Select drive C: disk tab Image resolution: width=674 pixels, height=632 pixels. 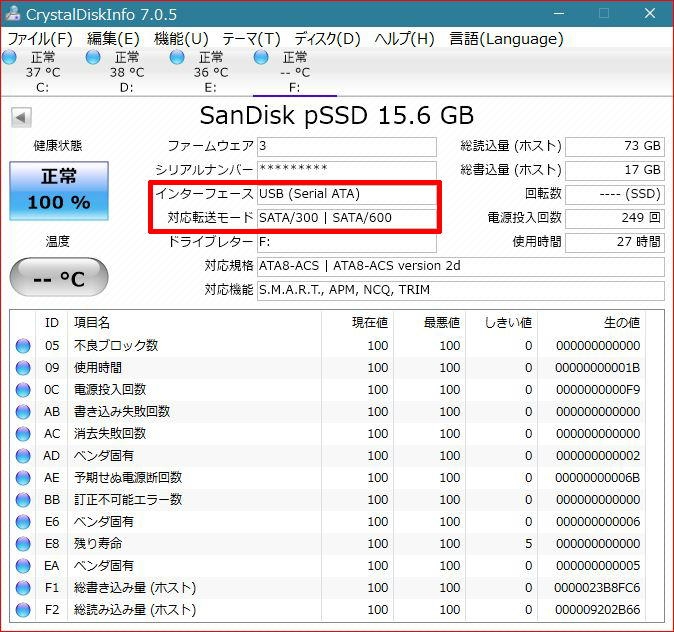(x=42, y=72)
